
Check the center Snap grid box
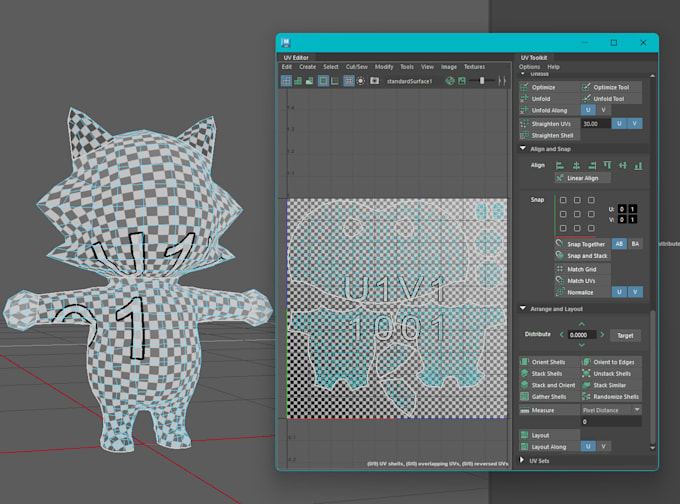(577, 214)
